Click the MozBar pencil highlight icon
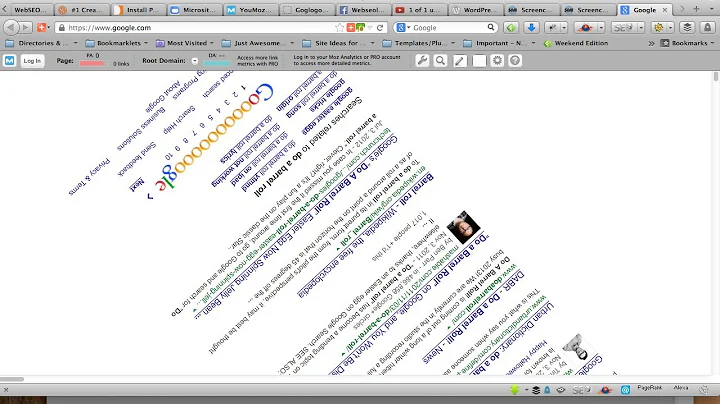Screen dimensions: 720x404 point(460,61)
